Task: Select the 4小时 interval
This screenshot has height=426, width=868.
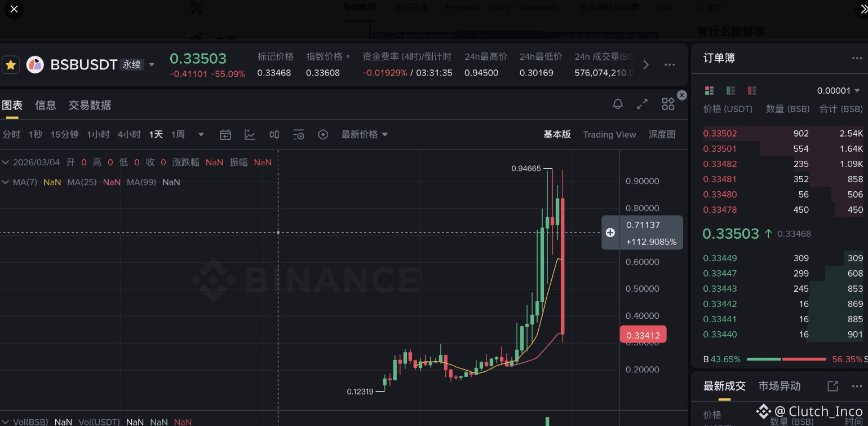Action: (129, 134)
